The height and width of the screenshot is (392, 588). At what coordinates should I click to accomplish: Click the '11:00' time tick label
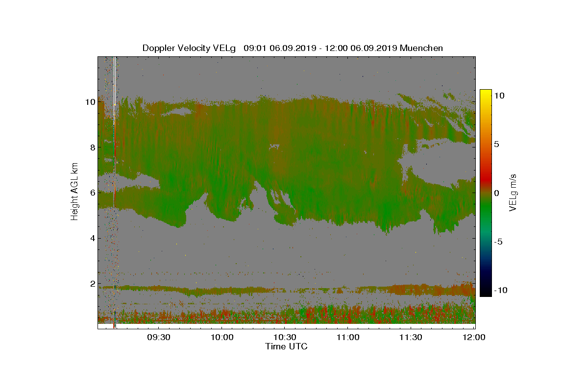coord(348,337)
